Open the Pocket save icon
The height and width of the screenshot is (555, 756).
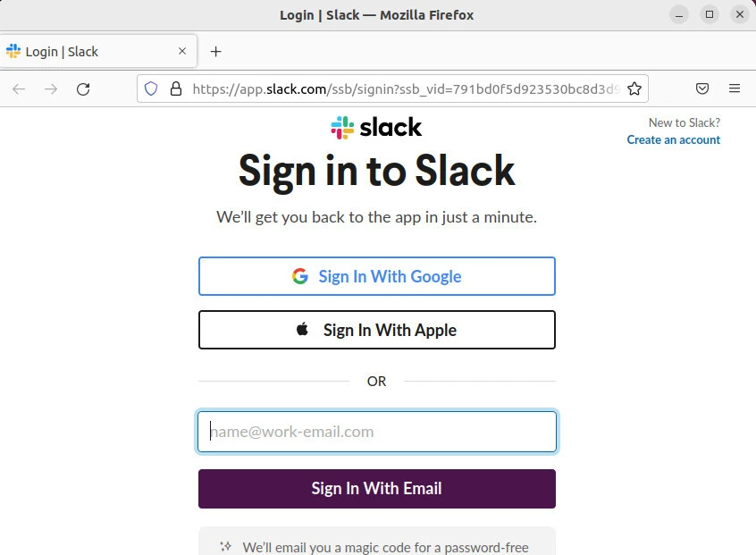pos(702,88)
